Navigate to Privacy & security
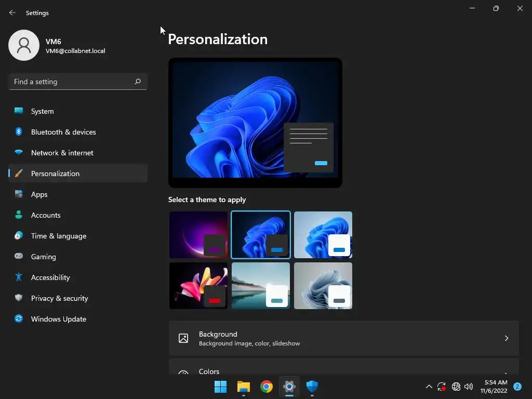This screenshot has height=399, width=532. [x=78, y=298]
